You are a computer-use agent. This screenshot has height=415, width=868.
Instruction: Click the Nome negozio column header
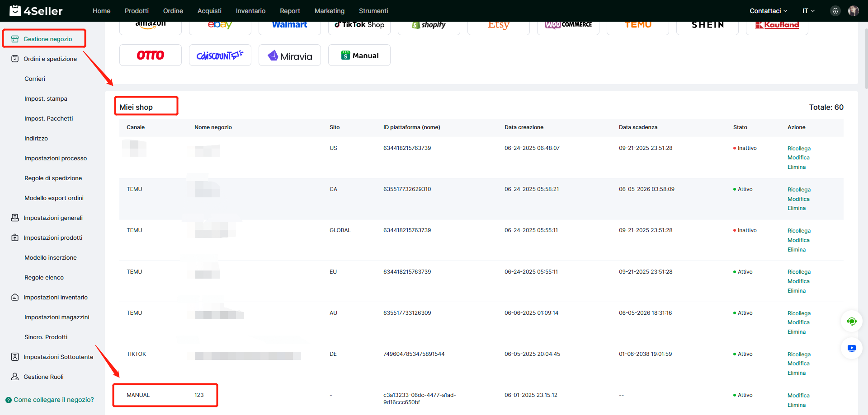point(213,127)
